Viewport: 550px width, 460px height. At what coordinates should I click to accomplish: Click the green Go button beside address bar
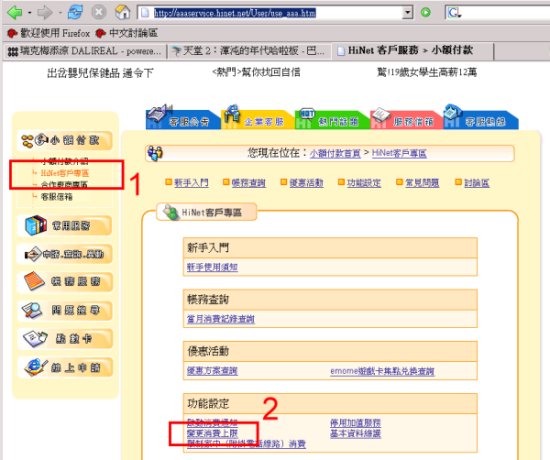pyautogui.click(x=426, y=13)
